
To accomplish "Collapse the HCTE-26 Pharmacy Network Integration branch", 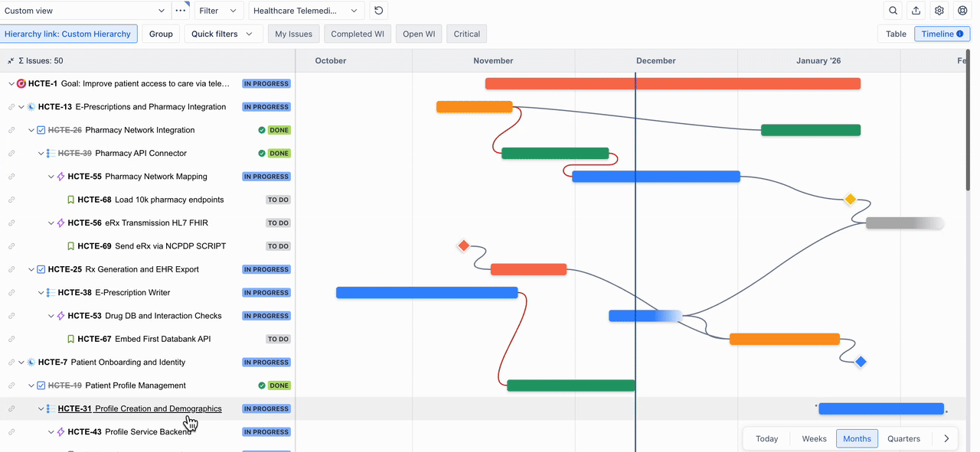I will [x=30, y=129].
